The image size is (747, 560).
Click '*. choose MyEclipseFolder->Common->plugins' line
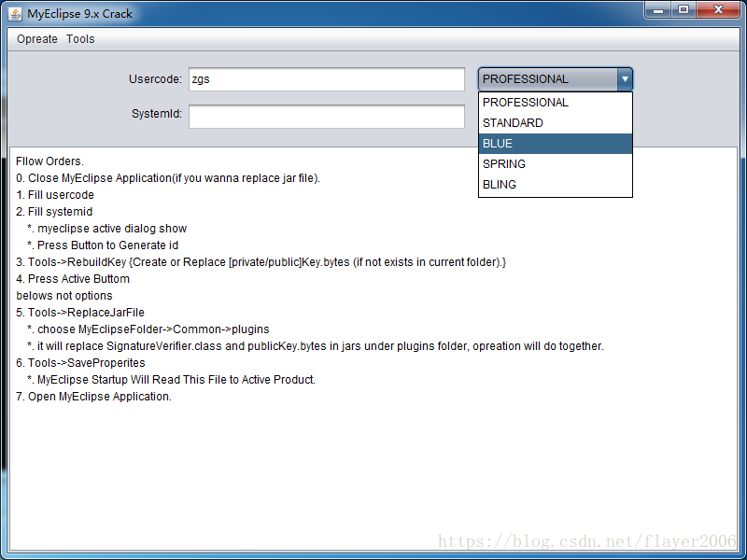(x=148, y=329)
